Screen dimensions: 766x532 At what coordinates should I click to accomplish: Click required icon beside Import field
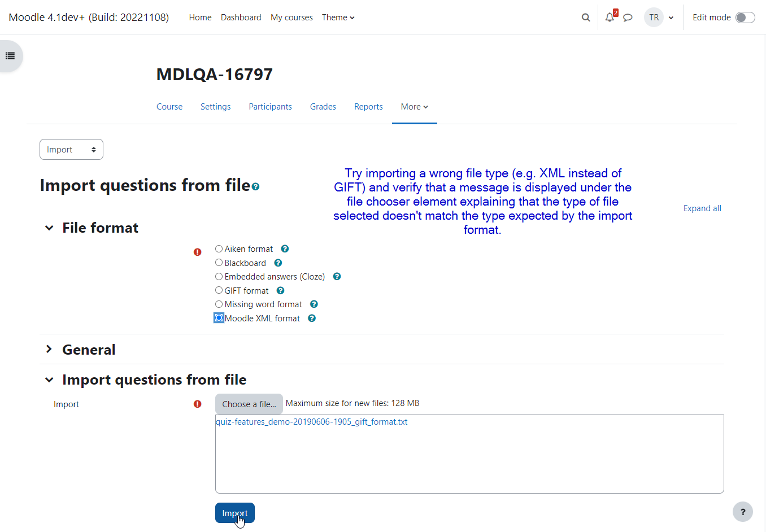click(197, 404)
